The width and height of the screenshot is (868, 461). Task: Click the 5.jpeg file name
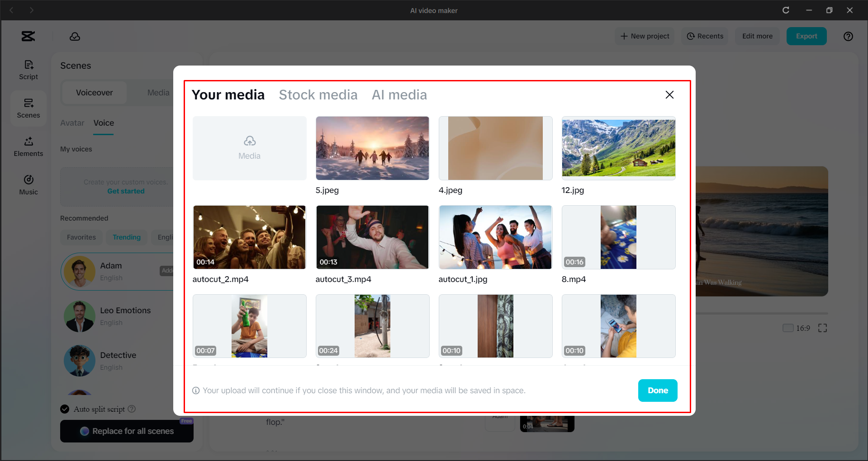(x=327, y=190)
